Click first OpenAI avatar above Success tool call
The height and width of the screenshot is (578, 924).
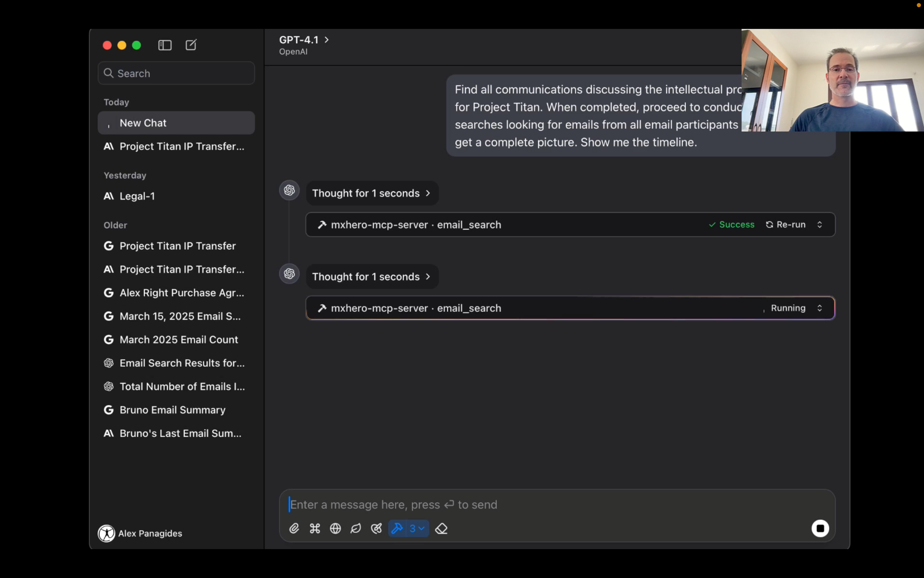289,190
